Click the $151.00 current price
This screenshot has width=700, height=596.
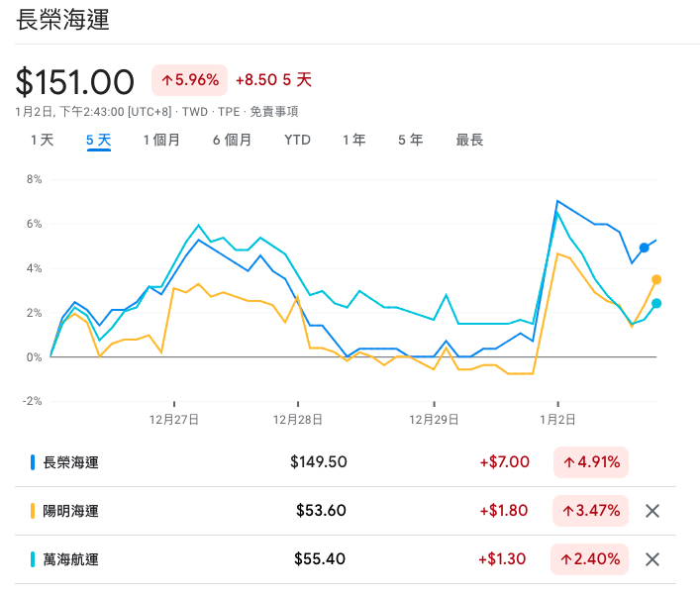click(74, 82)
